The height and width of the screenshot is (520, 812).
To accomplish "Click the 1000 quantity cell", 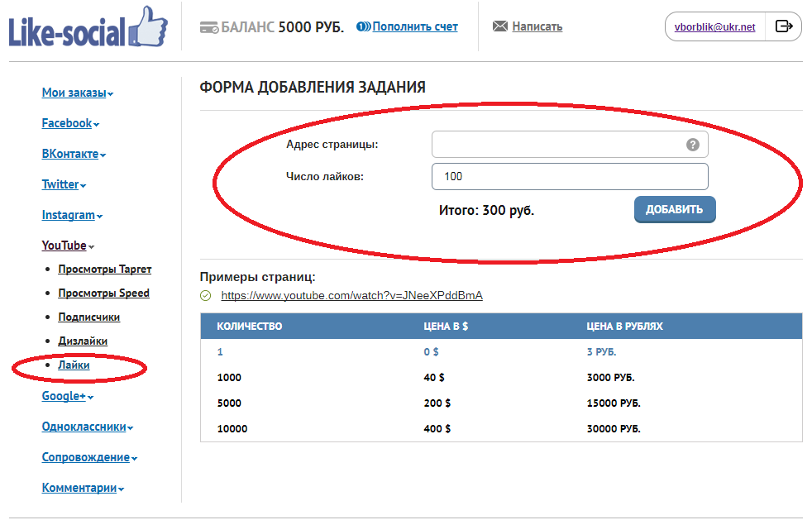I will tap(229, 378).
